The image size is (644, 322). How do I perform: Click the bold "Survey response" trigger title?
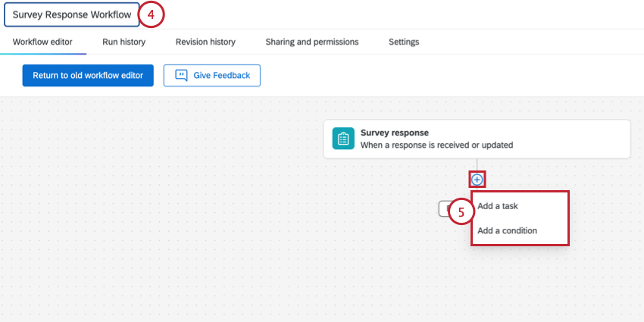click(x=394, y=133)
